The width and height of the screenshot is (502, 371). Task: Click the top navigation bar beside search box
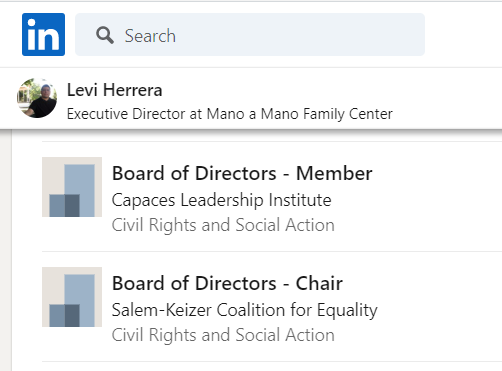point(463,34)
